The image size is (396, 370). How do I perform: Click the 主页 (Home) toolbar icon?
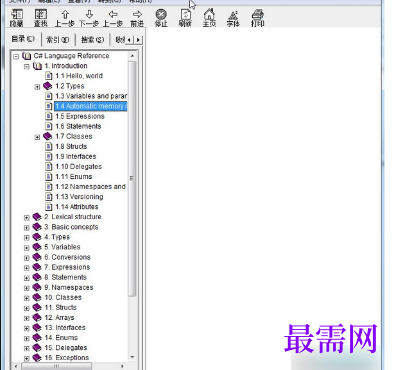[209, 18]
